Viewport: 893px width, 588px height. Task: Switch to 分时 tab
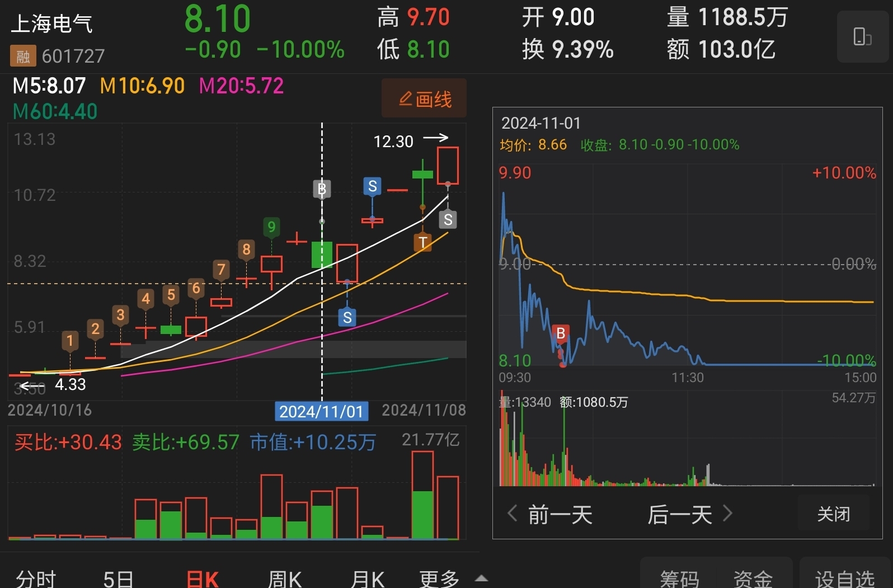(36, 578)
